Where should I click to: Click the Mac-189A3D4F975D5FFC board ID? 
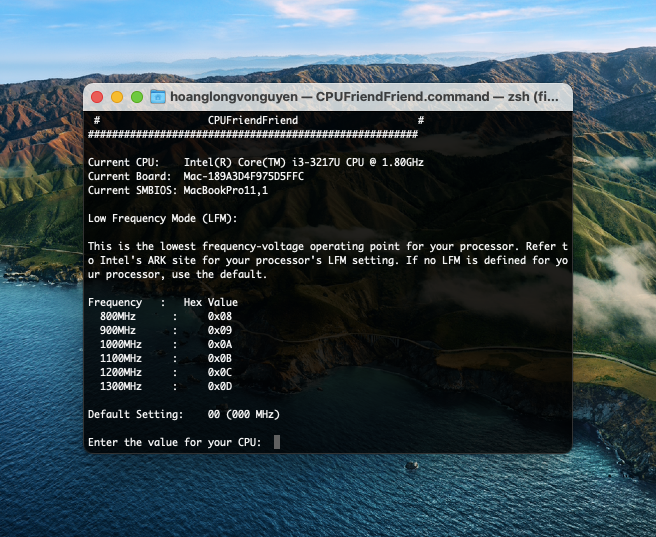[243, 176]
